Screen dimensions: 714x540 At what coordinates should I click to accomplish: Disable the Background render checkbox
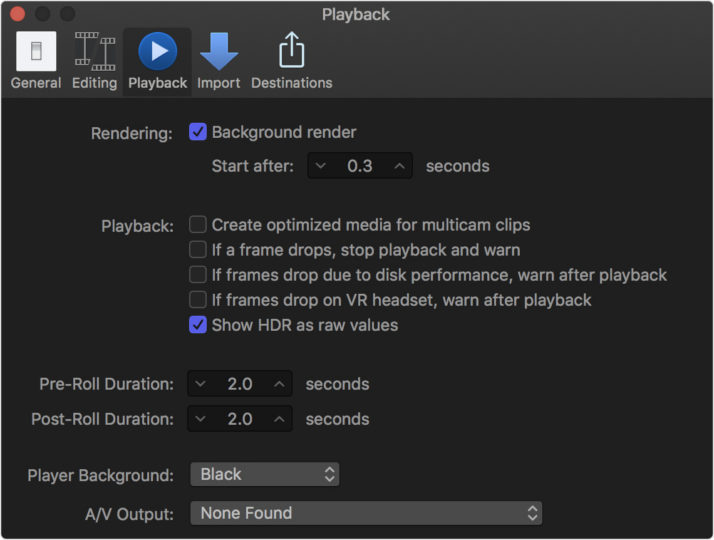[198, 132]
